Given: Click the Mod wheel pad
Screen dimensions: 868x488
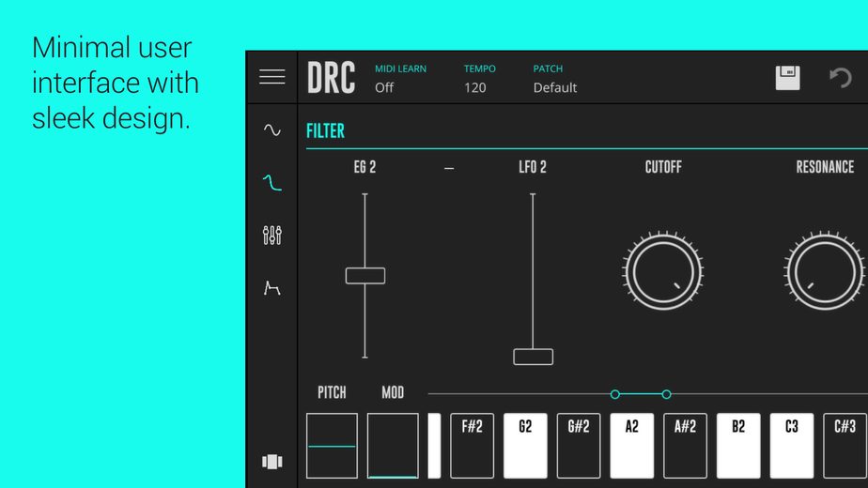Looking at the screenshot, I should click(393, 446).
